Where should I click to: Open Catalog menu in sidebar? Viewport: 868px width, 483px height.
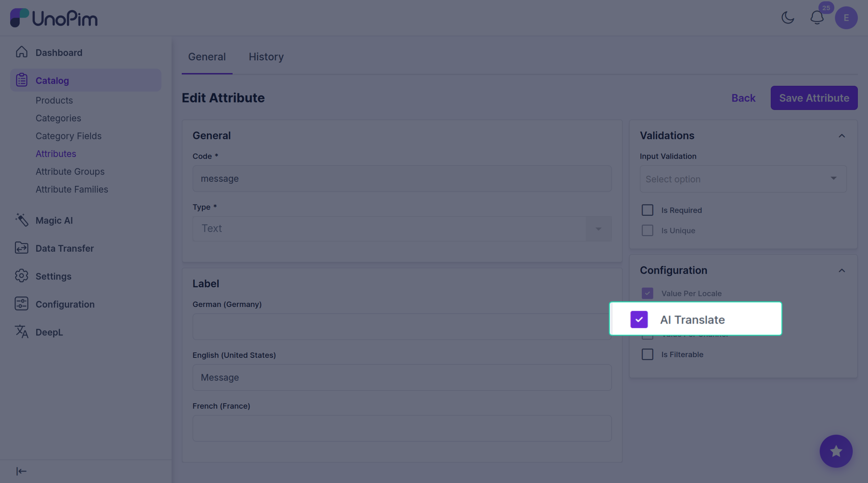(85, 80)
